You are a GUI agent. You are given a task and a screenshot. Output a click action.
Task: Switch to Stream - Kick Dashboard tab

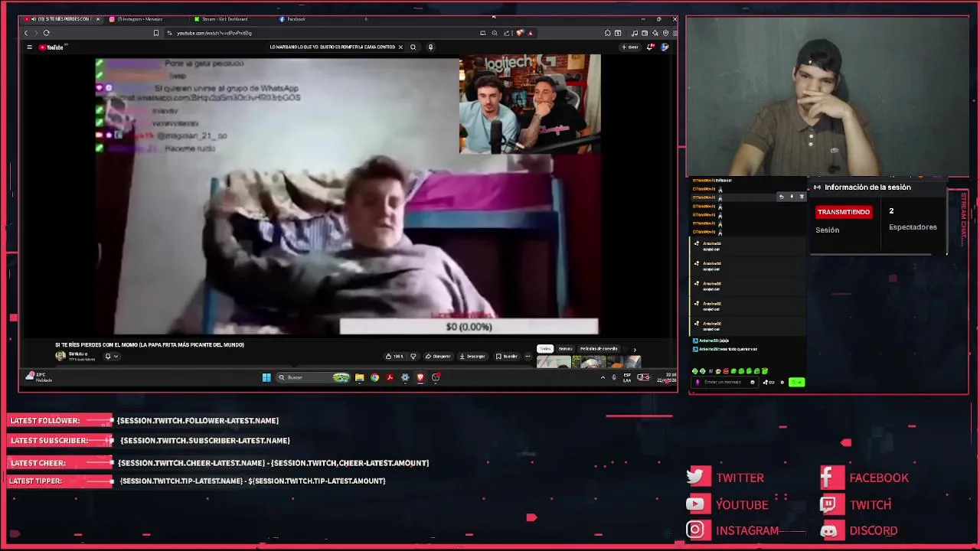click(224, 19)
